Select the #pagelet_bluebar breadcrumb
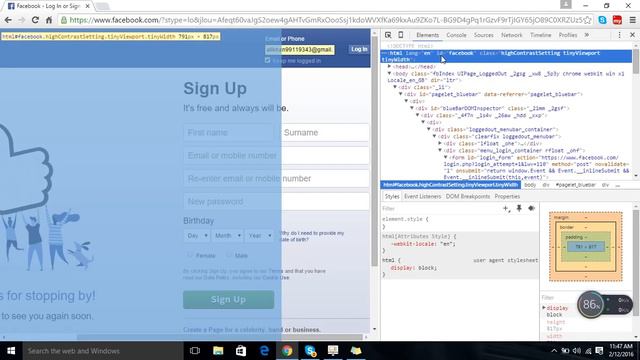The width and height of the screenshot is (640, 360). (x=575, y=185)
